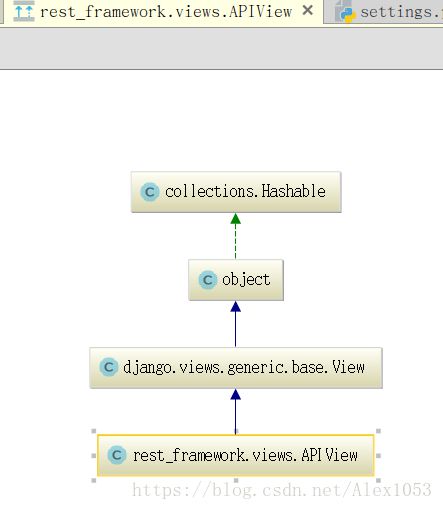Select the inheritance arrow from View to object
Image resolution: width=443 pixels, height=510 pixels.
click(x=236, y=324)
